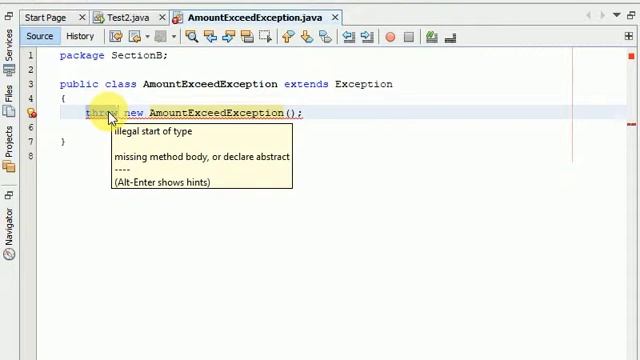Click highlighted 'AmountExceedException' on line 5
The width and height of the screenshot is (640, 360).
coord(216,113)
